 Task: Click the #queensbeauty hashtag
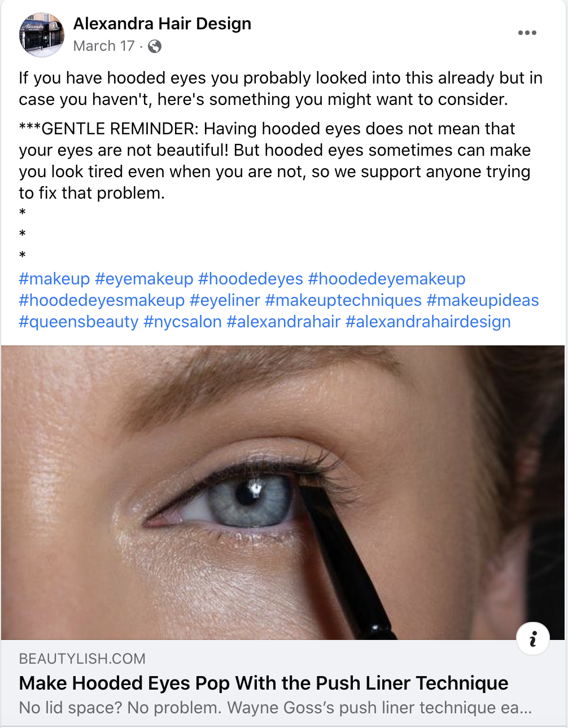click(x=78, y=322)
